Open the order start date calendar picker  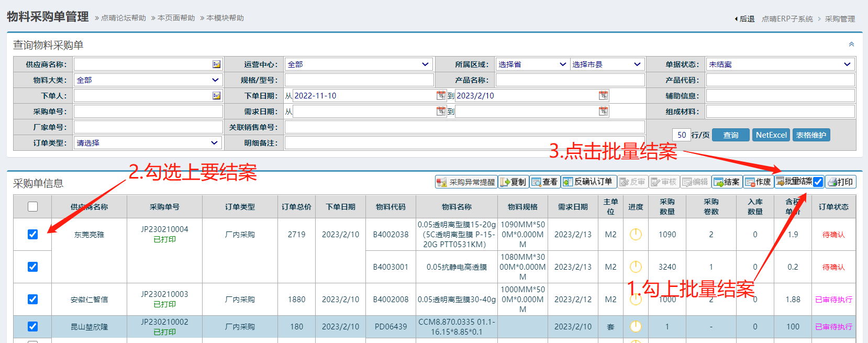tap(441, 96)
